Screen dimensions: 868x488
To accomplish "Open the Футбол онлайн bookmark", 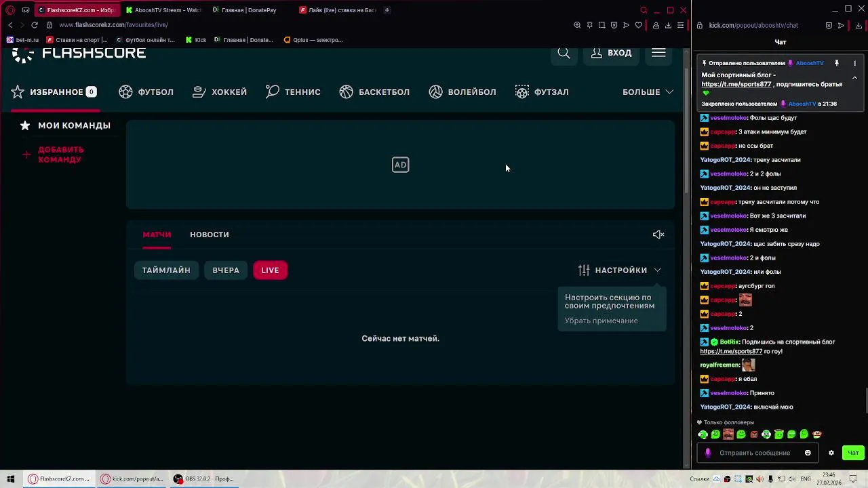I will click(x=145, y=40).
